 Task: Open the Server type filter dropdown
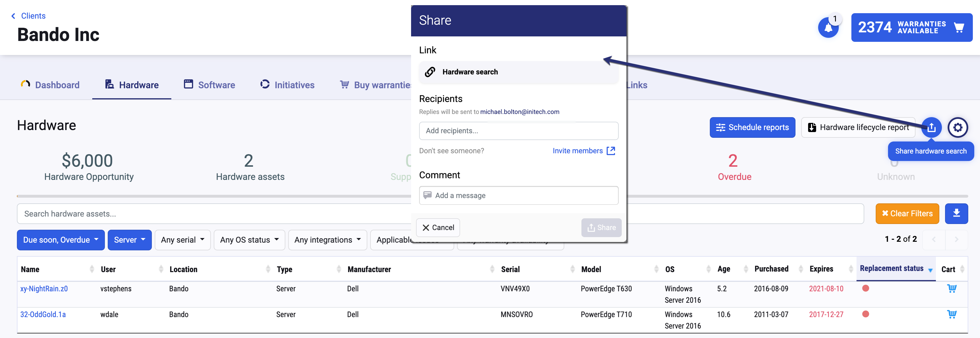[x=129, y=240]
